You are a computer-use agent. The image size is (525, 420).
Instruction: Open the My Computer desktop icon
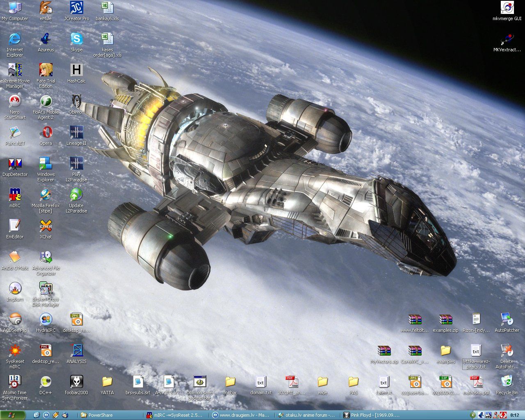coord(15,11)
